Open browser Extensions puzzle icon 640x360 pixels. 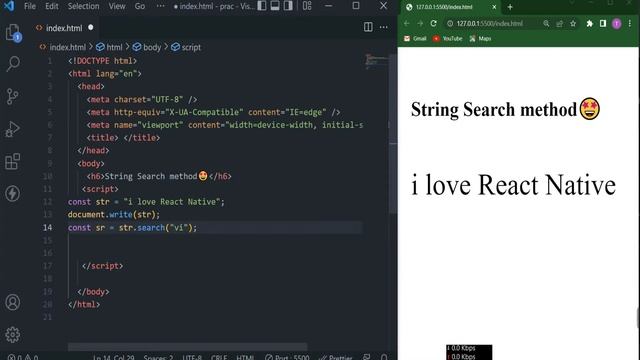tap(589, 24)
